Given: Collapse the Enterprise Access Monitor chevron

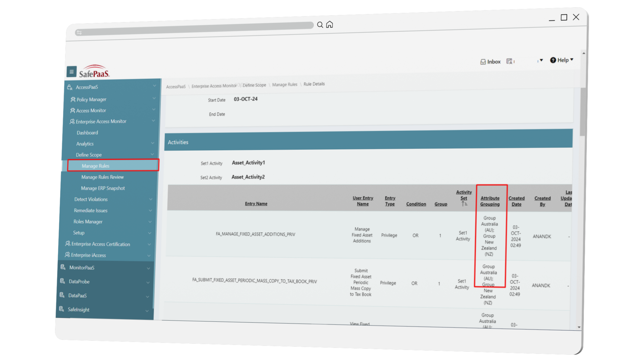Looking at the screenshot, I should [x=154, y=121].
